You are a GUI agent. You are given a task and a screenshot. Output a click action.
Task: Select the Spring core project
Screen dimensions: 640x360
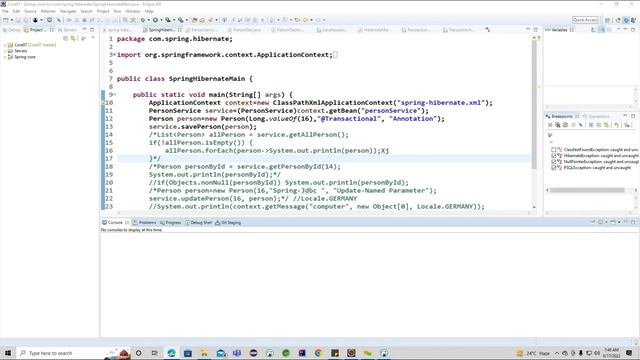point(24,57)
